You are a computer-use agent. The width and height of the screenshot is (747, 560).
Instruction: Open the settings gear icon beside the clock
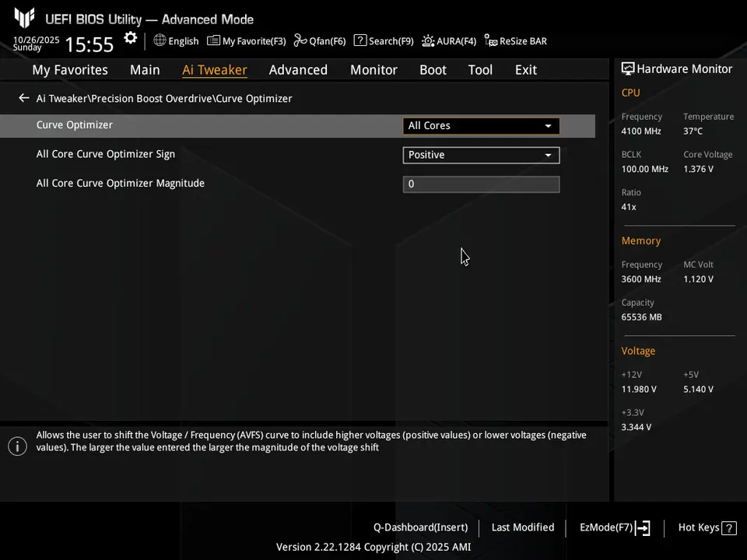[130, 38]
